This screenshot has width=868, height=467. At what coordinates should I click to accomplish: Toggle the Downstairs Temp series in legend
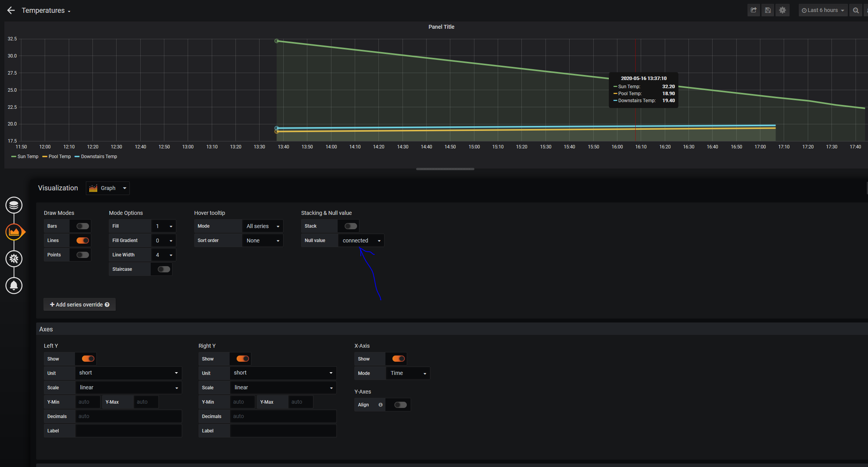tap(99, 156)
